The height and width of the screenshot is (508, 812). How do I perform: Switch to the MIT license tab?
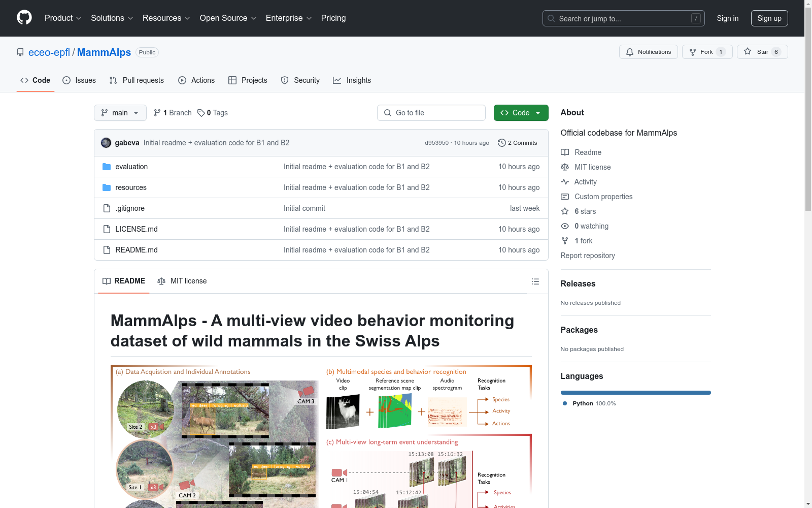pos(182,281)
